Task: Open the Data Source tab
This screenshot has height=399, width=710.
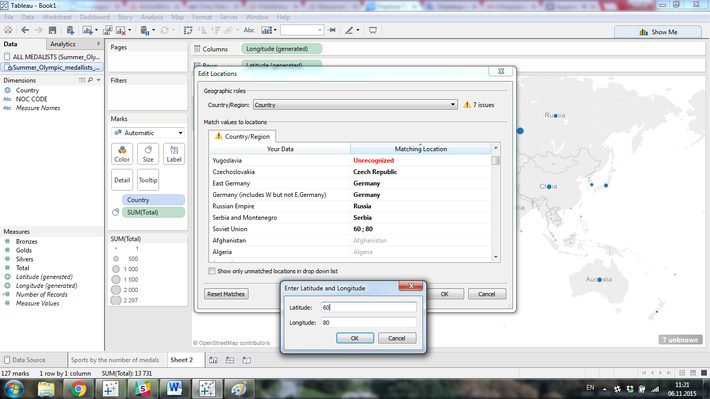Action: [x=29, y=360]
